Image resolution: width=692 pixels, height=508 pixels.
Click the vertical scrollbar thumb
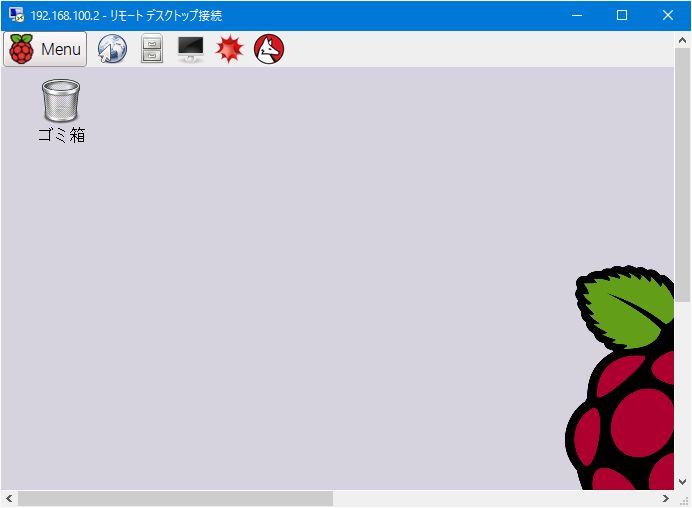coord(682,175)
